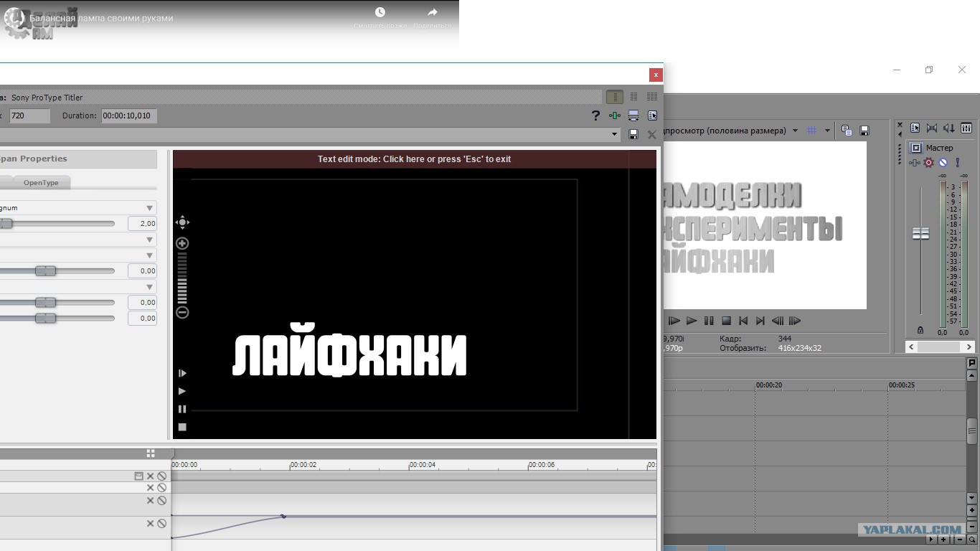The image size is (980, 551).
Task: Switch to single-column layout view icon
Action: pos(614,96)
